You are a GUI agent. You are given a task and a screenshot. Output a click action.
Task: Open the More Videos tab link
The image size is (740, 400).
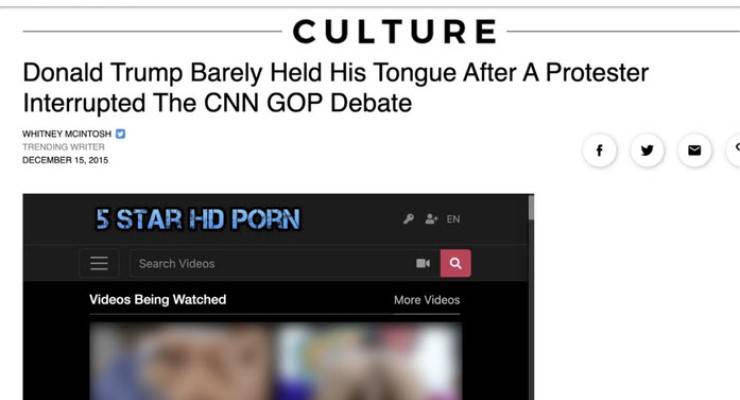tap(427, 300)
